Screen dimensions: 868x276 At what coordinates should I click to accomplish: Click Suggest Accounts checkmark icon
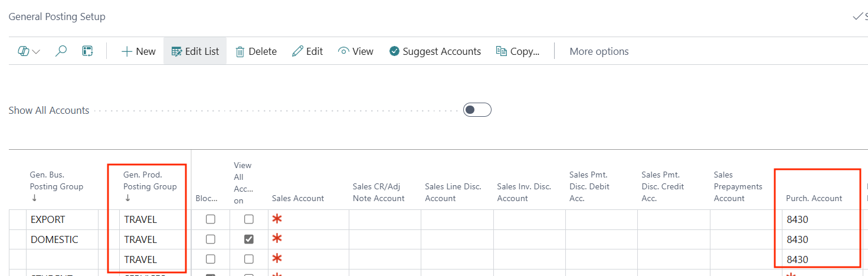click(x=395, y=51)
